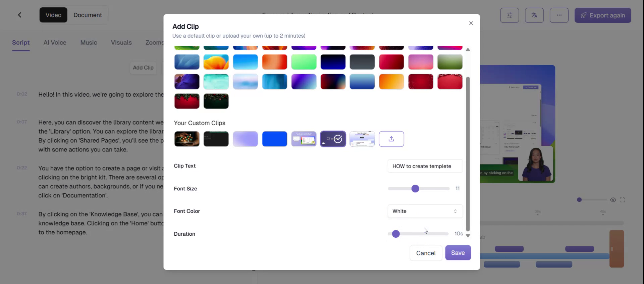Click the 0:22 script timestamp
The height and width of the screenshot is (284, 644).
[x=22, y=168]
